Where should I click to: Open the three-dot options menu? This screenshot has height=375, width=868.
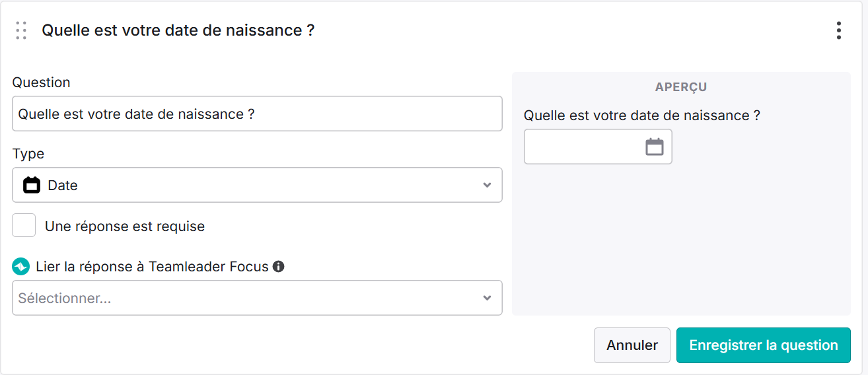(x=838, y=30)
